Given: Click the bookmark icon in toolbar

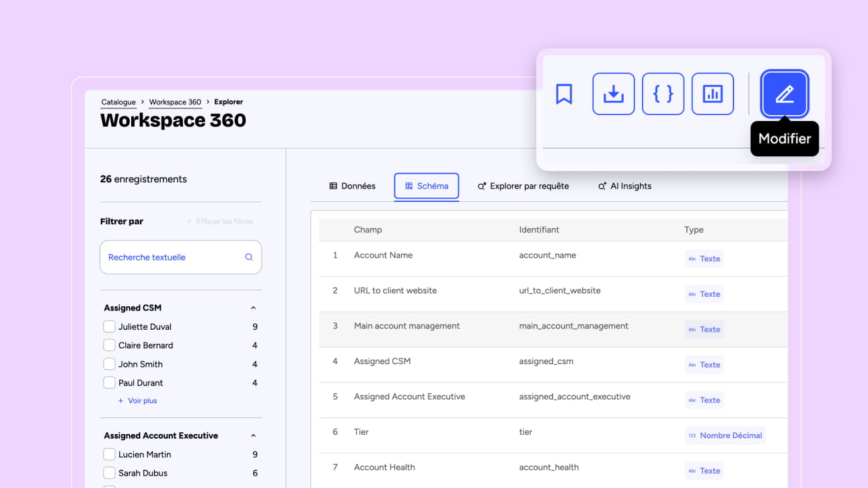Looking at the screenshot, I should (564, 94).
